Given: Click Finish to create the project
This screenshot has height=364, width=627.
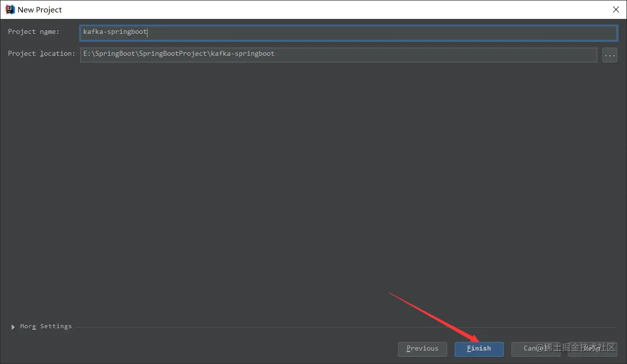Looking at the screenshot, I should (479, 349).
